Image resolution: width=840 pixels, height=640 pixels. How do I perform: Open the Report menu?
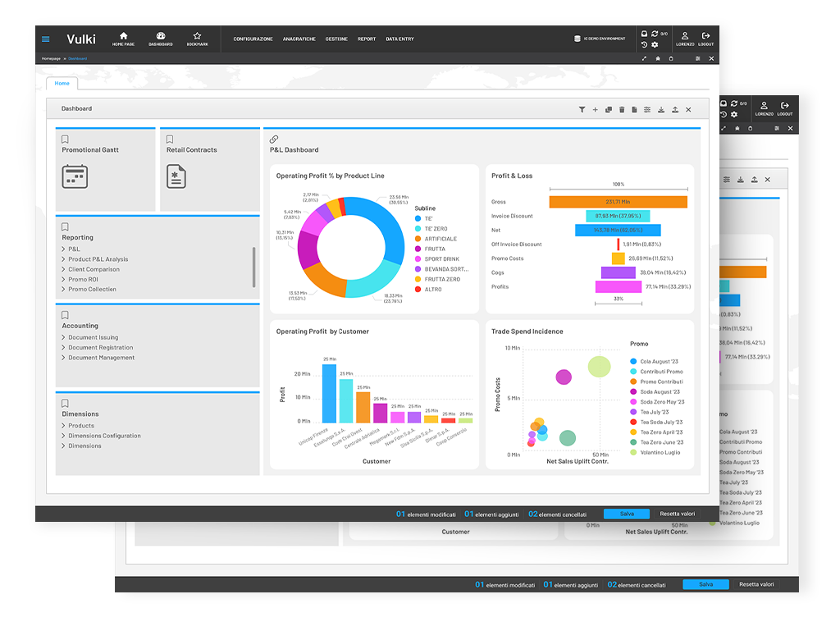pos(367,39)
